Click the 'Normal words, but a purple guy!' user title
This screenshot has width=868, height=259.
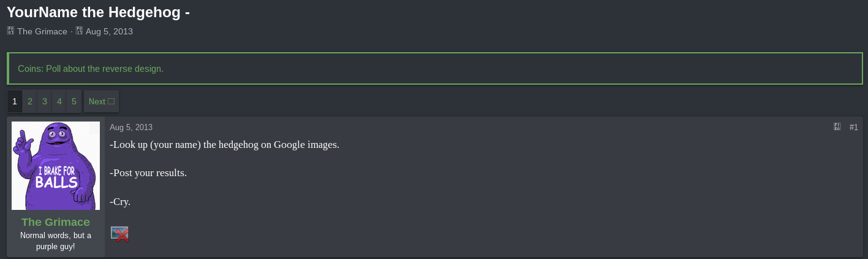coord(56,241)
